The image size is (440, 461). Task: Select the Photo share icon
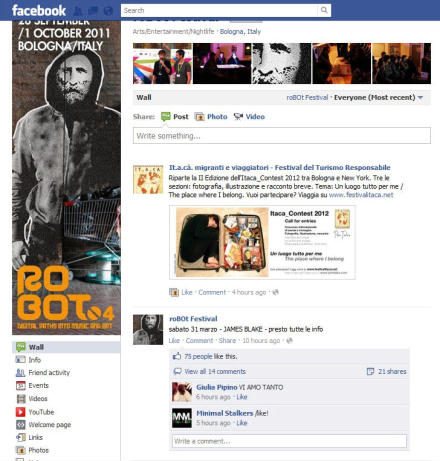tap(199, 117)
